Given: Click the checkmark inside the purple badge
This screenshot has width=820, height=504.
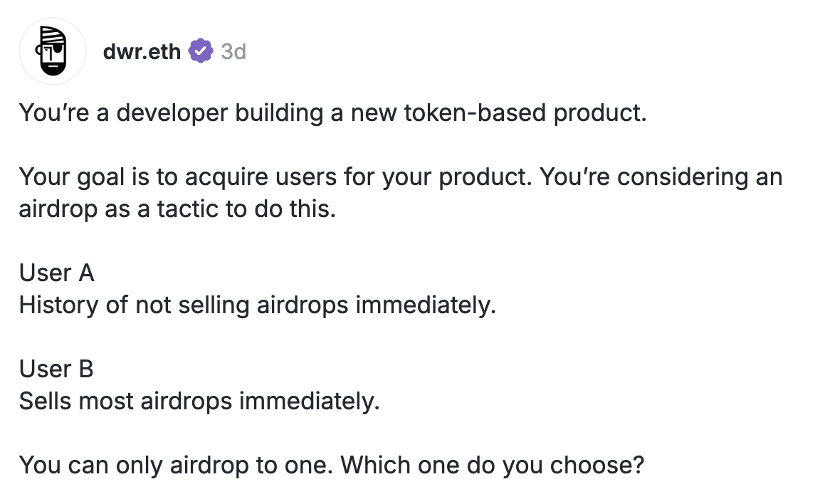Looking at the screenshot, I should 201,51.
